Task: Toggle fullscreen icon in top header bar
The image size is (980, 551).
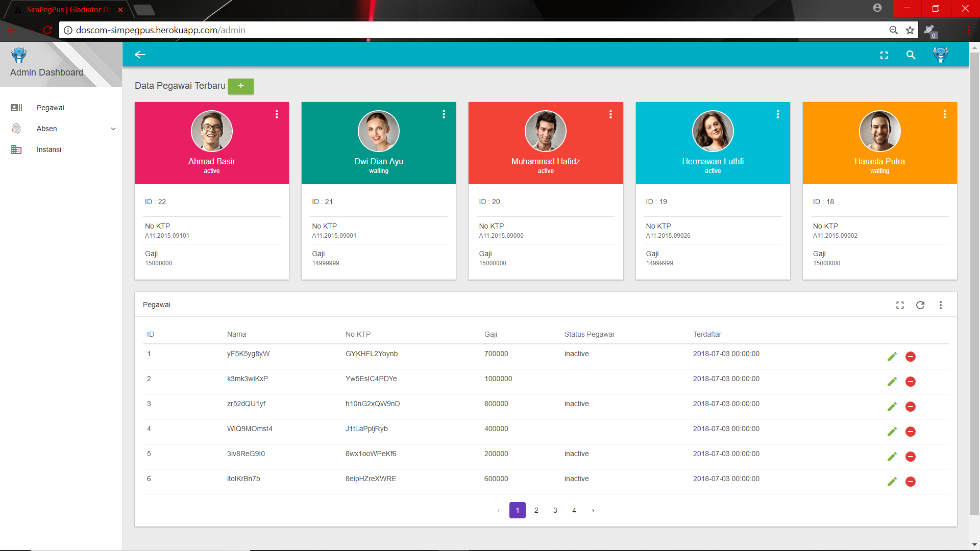Action: [x=884, y=55]
